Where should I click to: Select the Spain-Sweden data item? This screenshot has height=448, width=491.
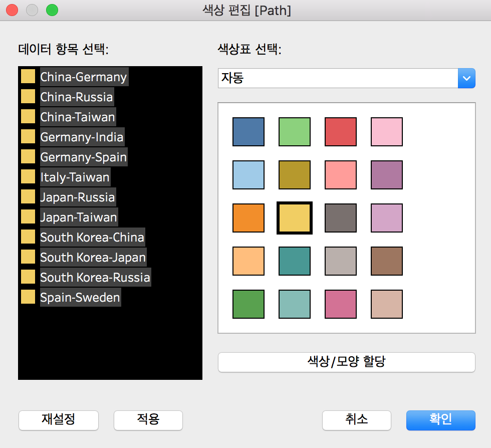pos(80,297)
